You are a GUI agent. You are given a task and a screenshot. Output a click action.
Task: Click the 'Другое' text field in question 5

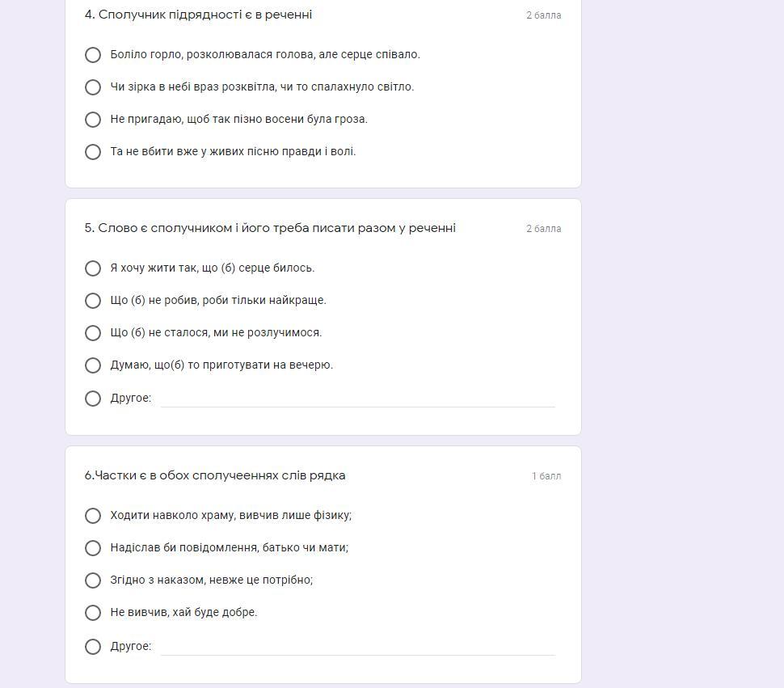pyautogui.click(x=357, y=399)
